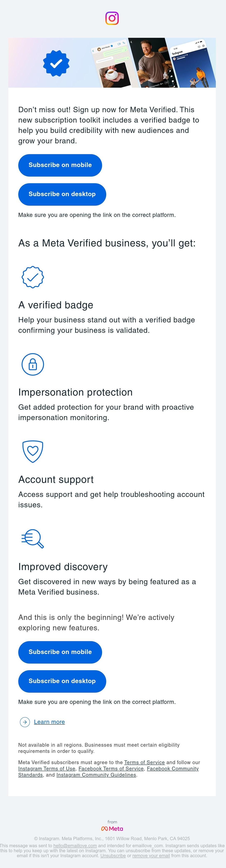This screenshot has width=226, height=868.
Task: Click the first Subscribe on desktop button
Action: pos(62,194)
